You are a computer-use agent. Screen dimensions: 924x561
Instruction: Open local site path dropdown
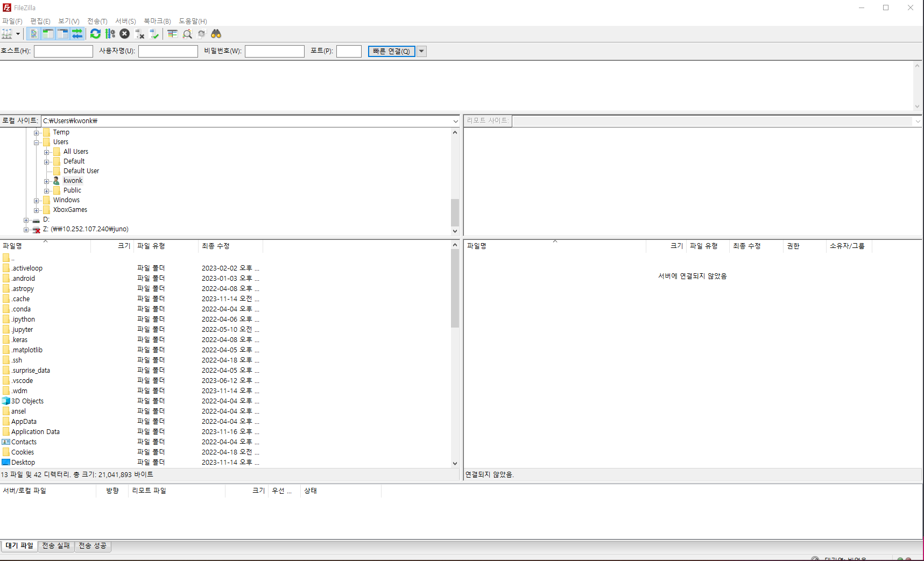455,121
